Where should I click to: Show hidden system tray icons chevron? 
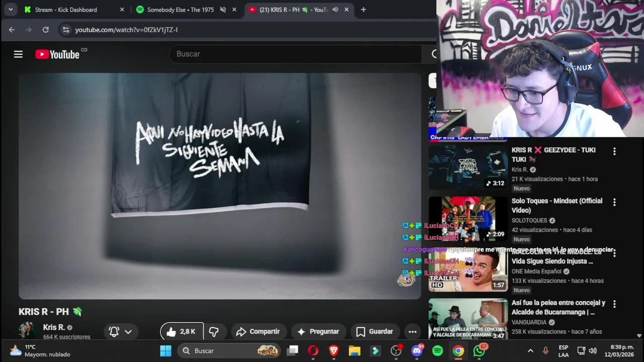pyautogui.click(x=530, y=350)
